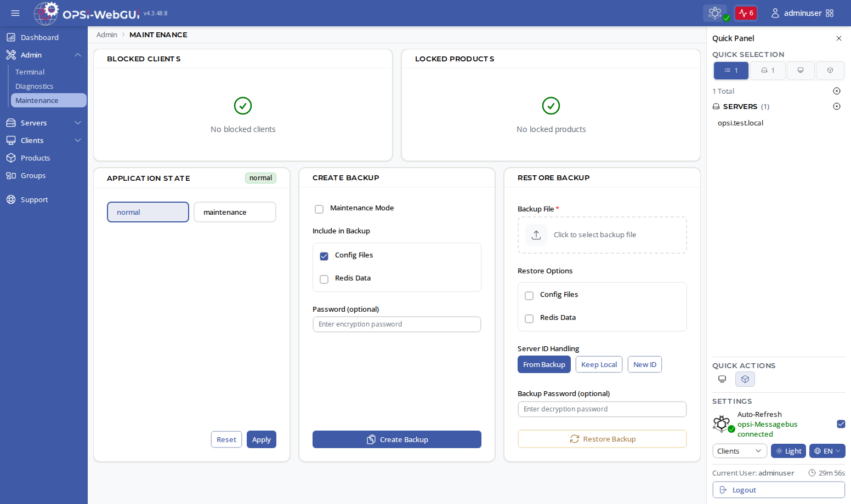Select the list quick selection tab showing 1
851x504 pixels.
[731, 70]
